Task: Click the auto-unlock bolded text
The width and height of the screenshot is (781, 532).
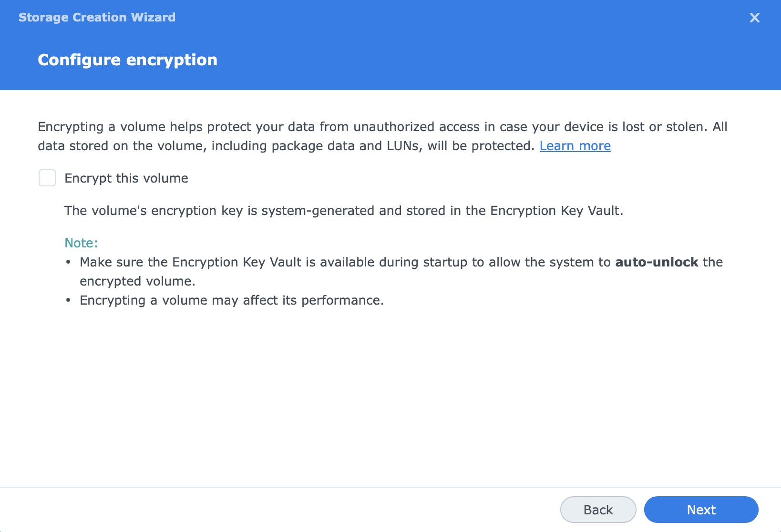Action: [x=656, y=262]
